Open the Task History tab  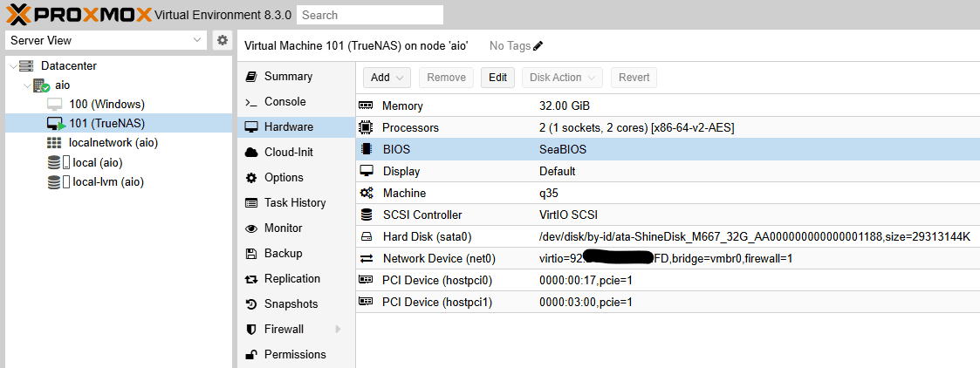[296, 203]
